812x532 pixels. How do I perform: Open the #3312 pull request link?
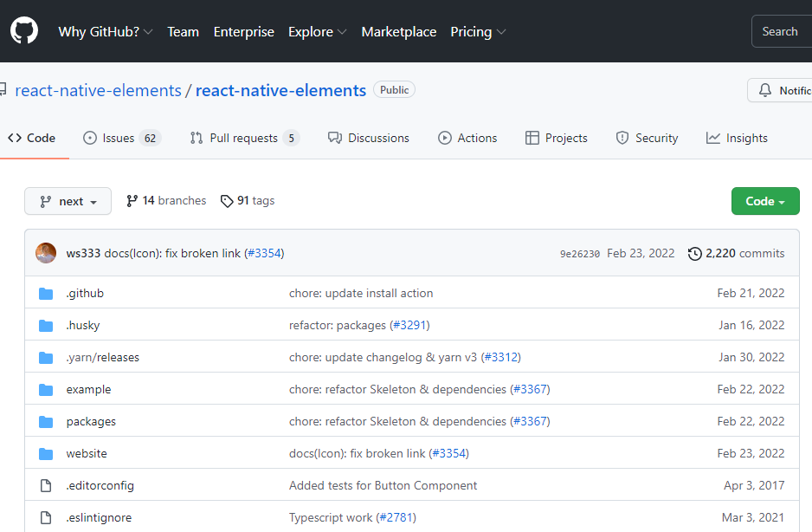point(501,357)
